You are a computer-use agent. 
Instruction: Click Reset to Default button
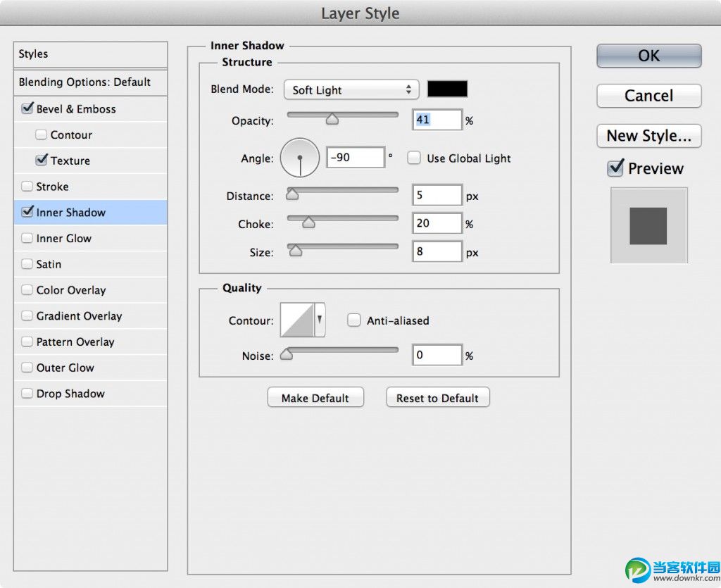(x=438, y=398)
